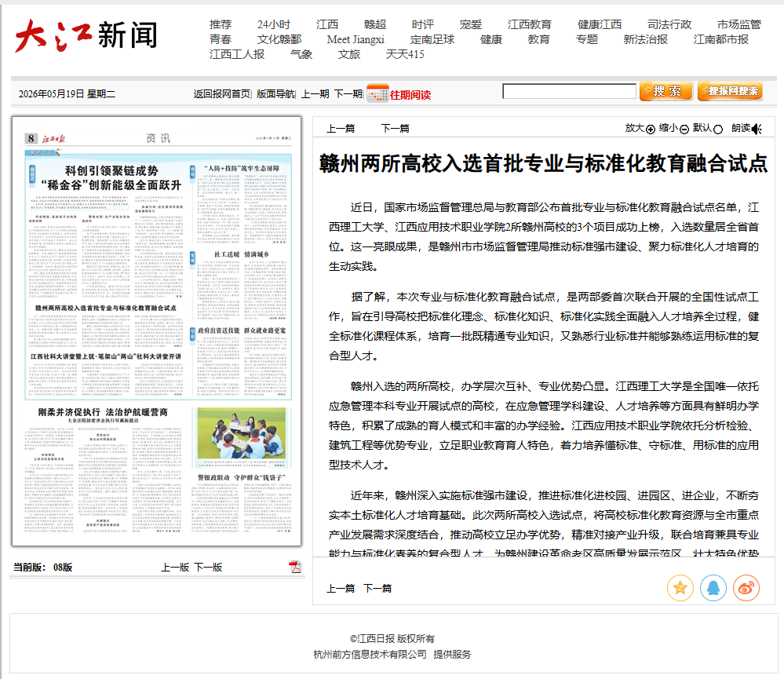Click the 杭州前方信息技术有限公司 footer link
This screenshot has width=784, height=679.
pos(370,655)
